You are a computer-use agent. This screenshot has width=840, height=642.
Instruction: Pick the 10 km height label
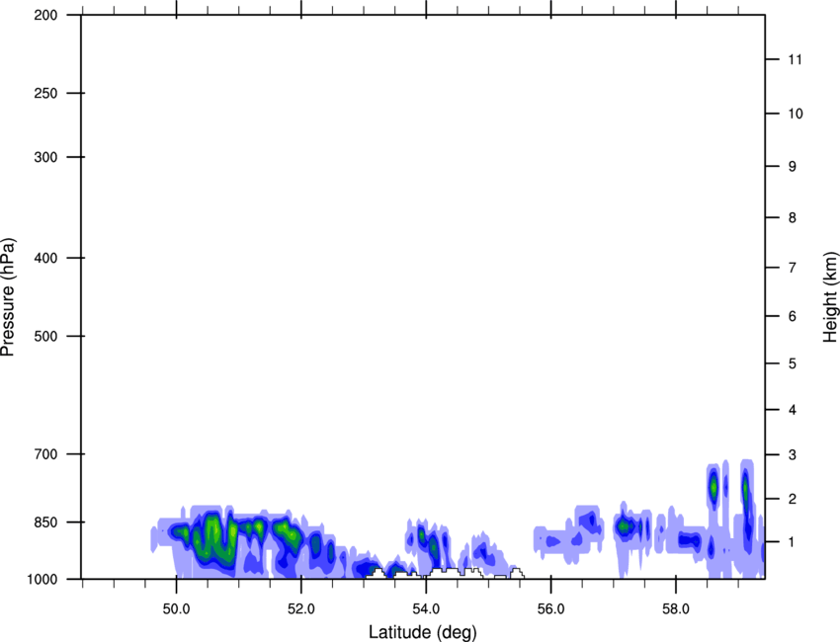(795, 114)
